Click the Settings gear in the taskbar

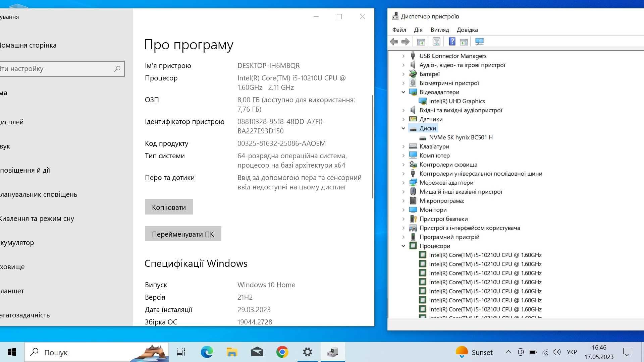click(307, 352)
